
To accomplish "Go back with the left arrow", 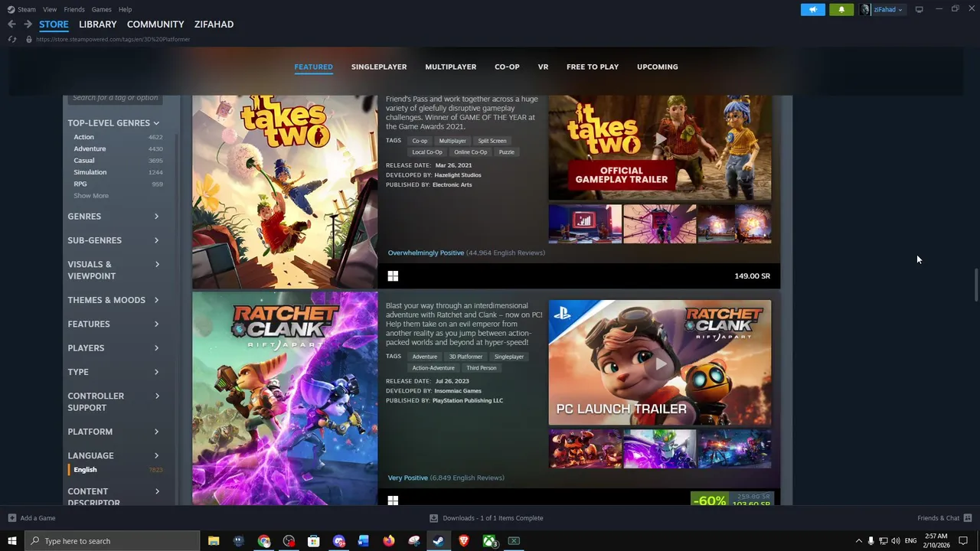I will (11, 24).
